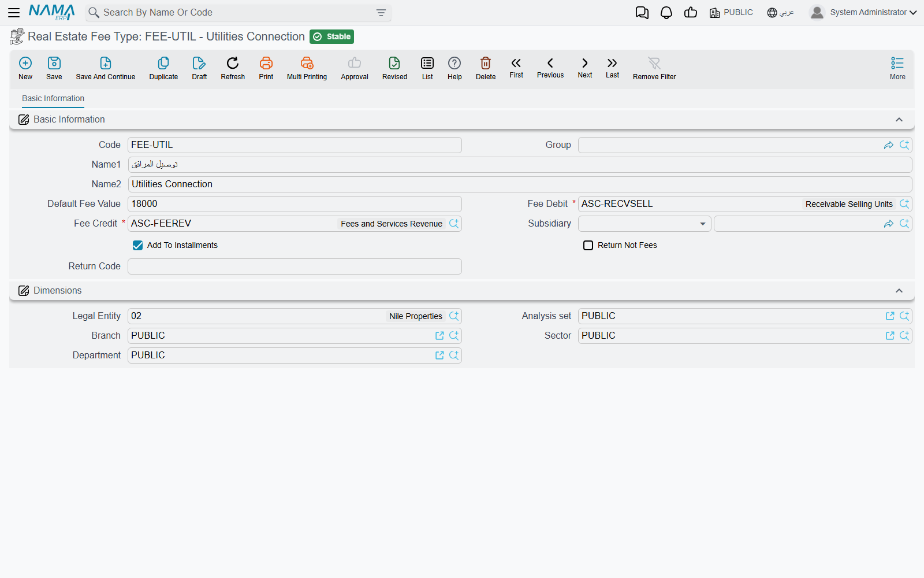This screenshot has height=578, width=924.
Task: Open Department record link icon
Action: (439, 355)
